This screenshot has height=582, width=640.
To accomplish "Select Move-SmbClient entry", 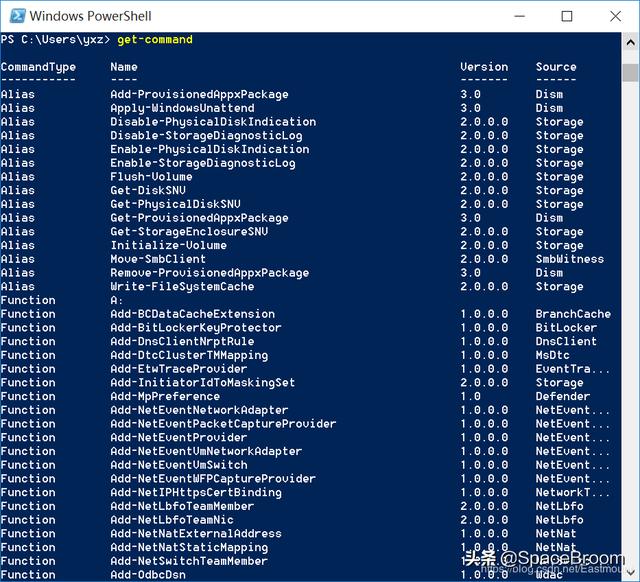I will tap(158, 259).
